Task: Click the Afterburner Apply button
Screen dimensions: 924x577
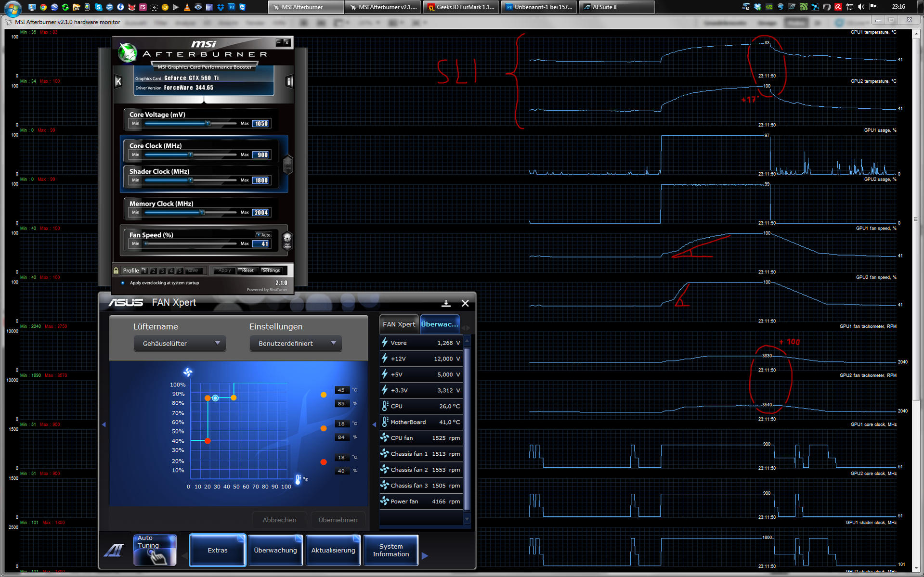Action: (224, 270)
